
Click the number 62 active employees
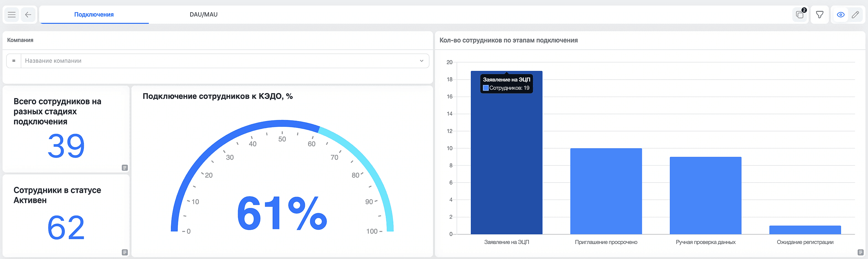click(66, 227)
